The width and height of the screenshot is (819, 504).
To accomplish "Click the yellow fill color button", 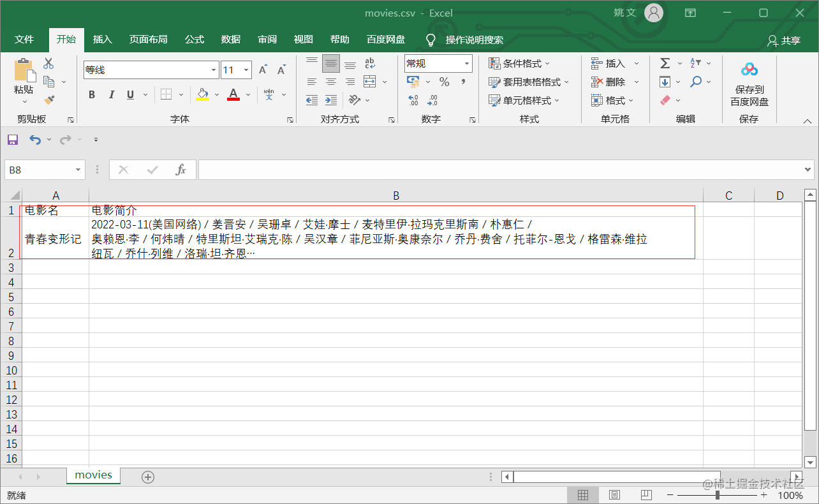I will 203,94.
